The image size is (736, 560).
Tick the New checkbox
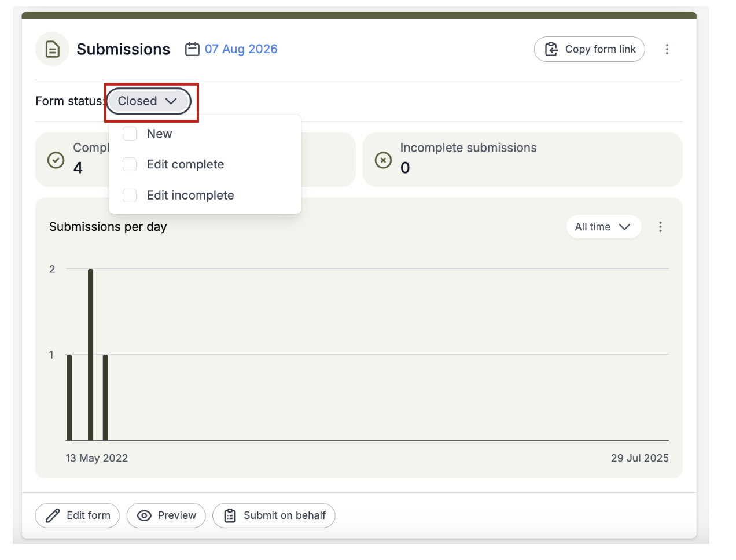coord(130,134)
